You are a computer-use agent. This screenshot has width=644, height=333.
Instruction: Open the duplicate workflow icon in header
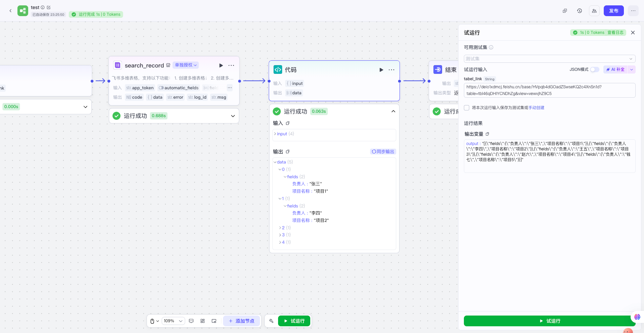tap(565, 11)
